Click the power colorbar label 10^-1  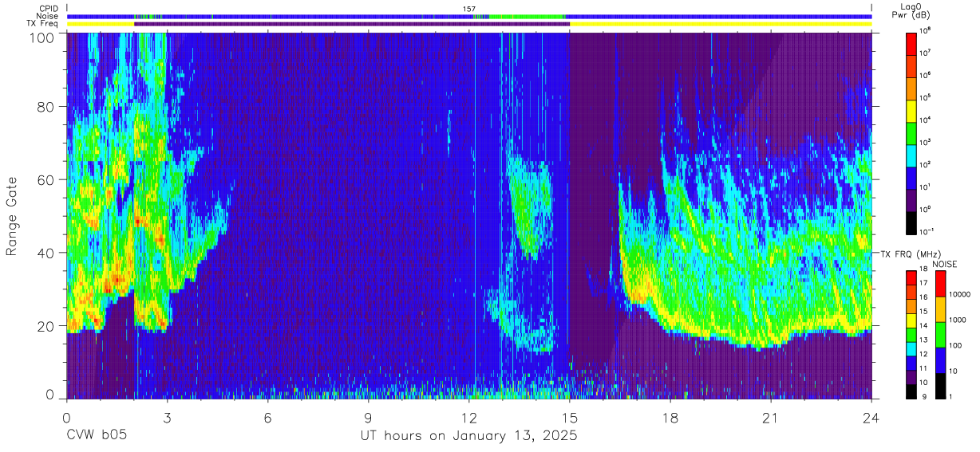(x=927, y=232)
